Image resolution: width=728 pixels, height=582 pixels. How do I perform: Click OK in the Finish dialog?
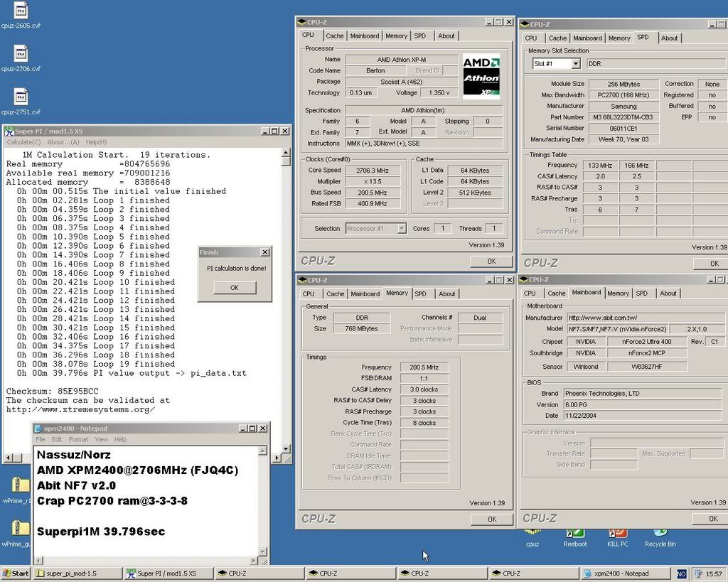235,288
